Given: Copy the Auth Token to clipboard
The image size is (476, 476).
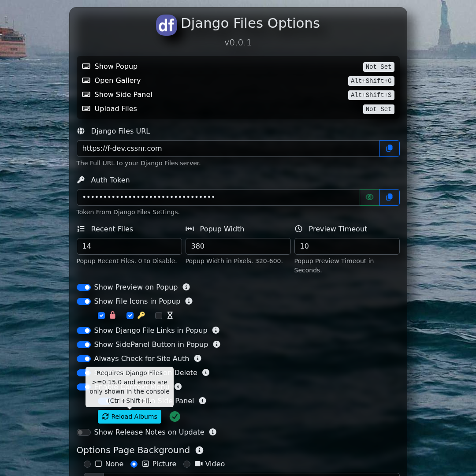Looking at the screenshot, I should pos(389,197).
